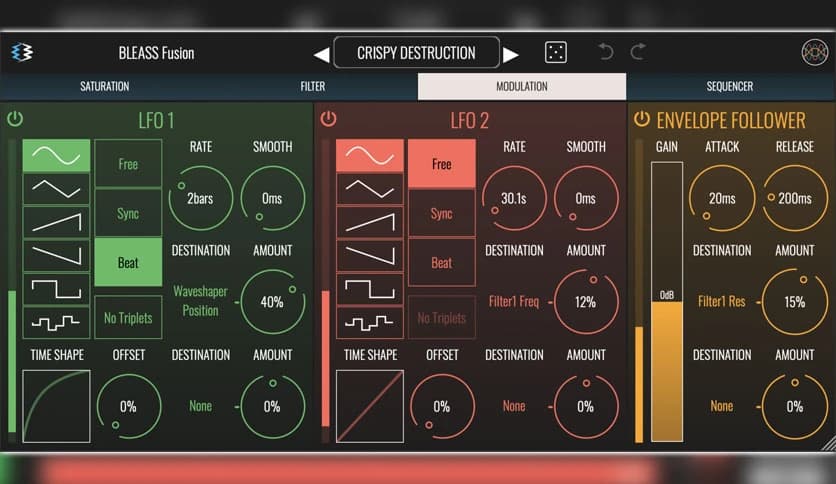Set LFO 1 mode to Sync
The height and width of the screenshot is (484, 836).
click(x=128, y=213)
